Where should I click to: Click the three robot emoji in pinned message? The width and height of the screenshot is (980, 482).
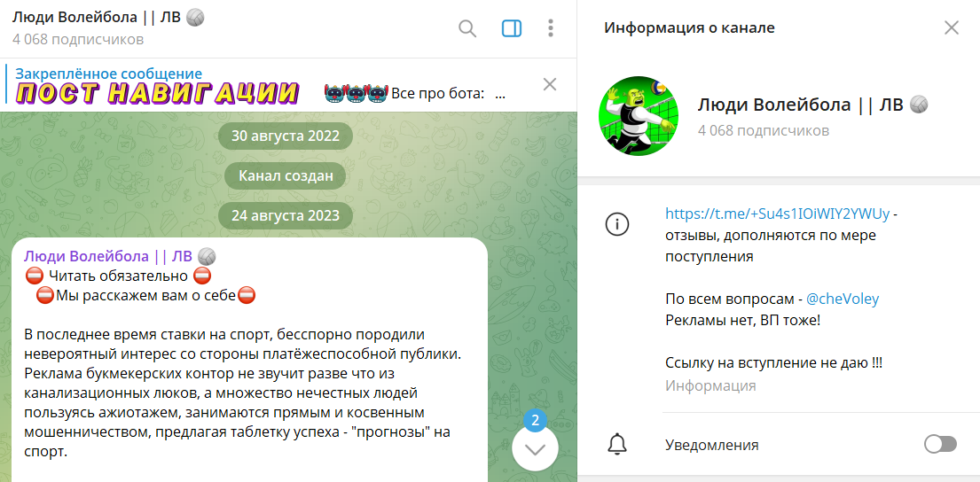[x=357, y=94]
